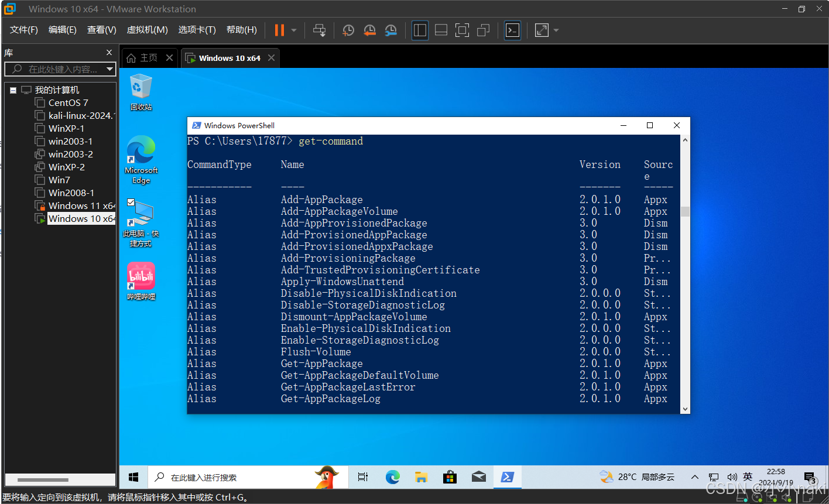This screenshot has width=829, height=504.
Task: Collapse the 我的计算机 tree node
Action: 13,90
